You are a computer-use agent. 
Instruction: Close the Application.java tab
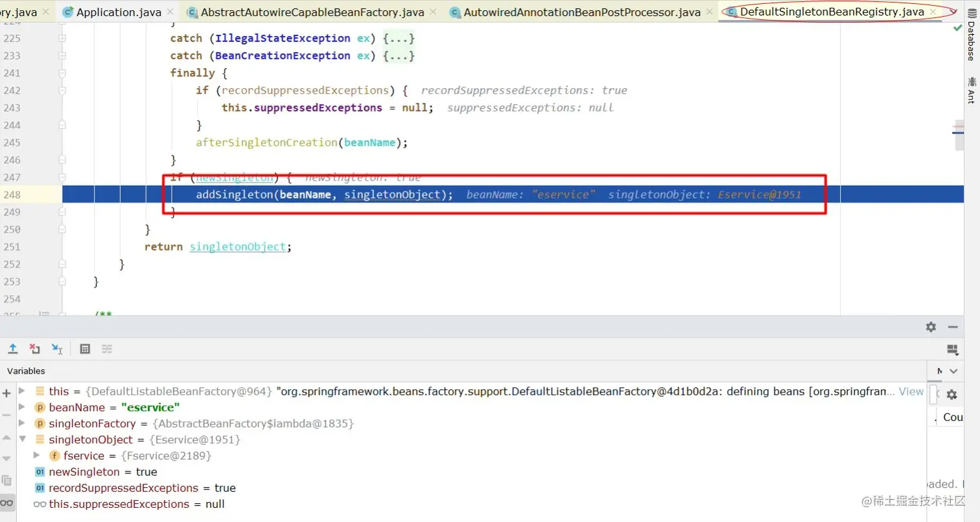(170, 12)
